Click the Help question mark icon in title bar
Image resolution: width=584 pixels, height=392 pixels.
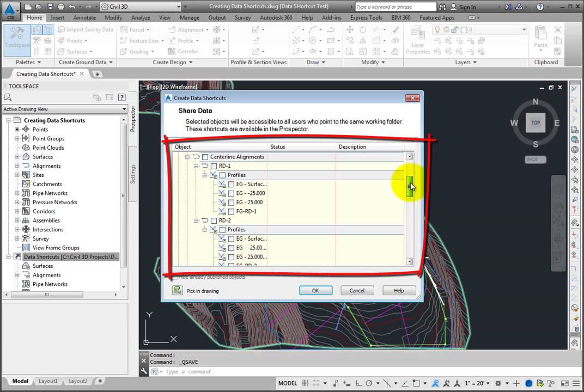pos(540,7)
